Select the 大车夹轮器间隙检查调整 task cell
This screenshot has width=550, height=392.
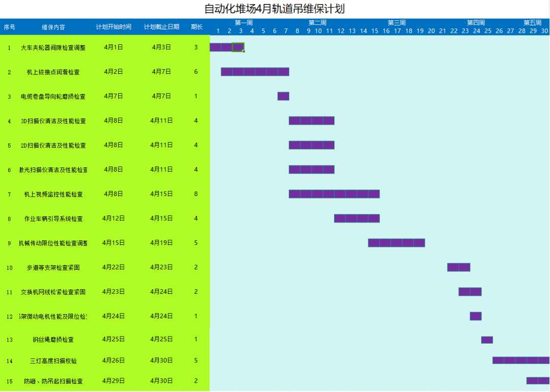point(53,47)
